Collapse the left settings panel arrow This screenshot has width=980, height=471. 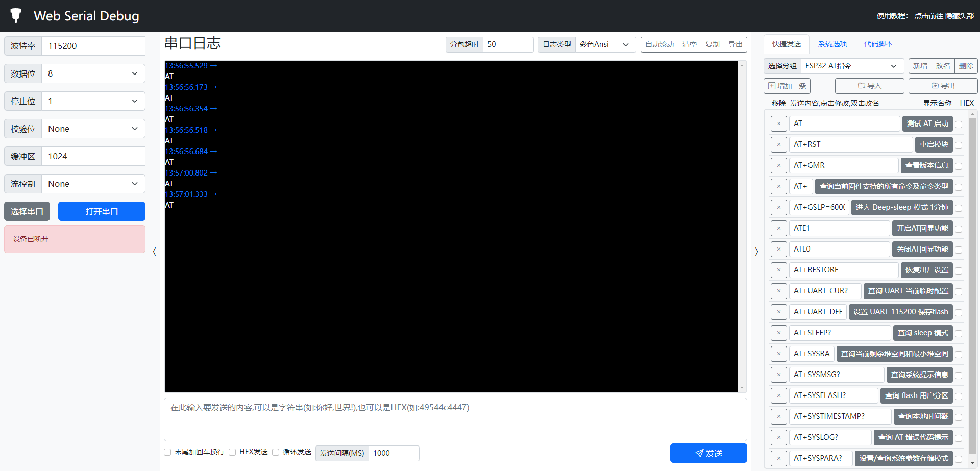154,252
